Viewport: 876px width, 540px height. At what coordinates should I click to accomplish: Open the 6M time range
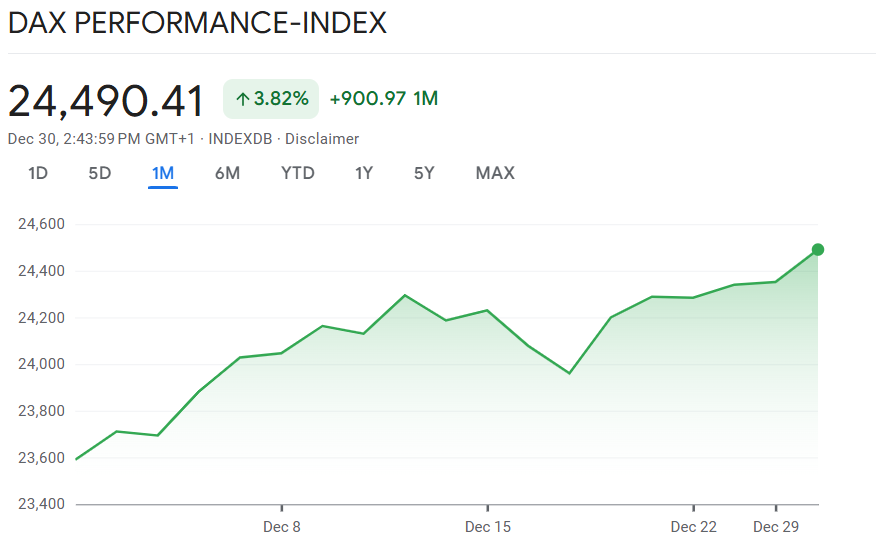227,173
